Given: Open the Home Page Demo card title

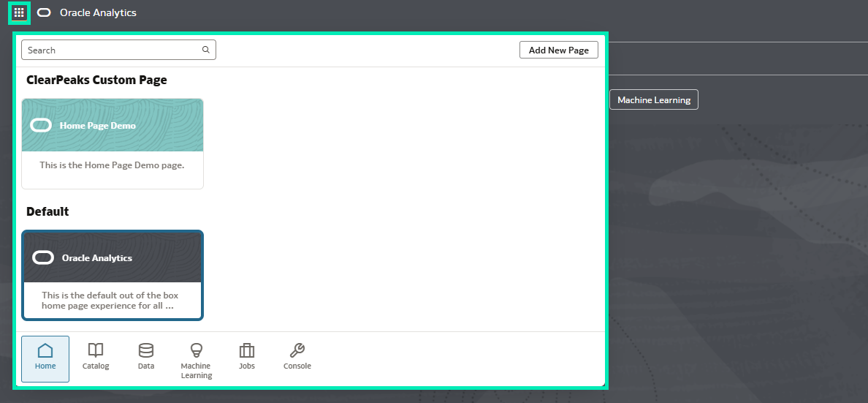Looking at the screenshot, I should pyautogui.click(x=97, y=126).
